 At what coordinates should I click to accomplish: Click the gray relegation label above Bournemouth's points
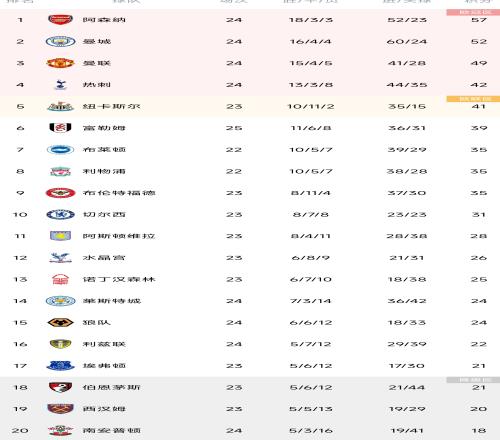tap(473, 380)
